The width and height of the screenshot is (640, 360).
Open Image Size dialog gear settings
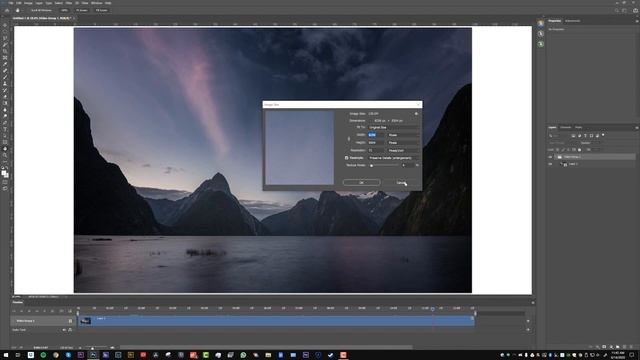(416, 114)
